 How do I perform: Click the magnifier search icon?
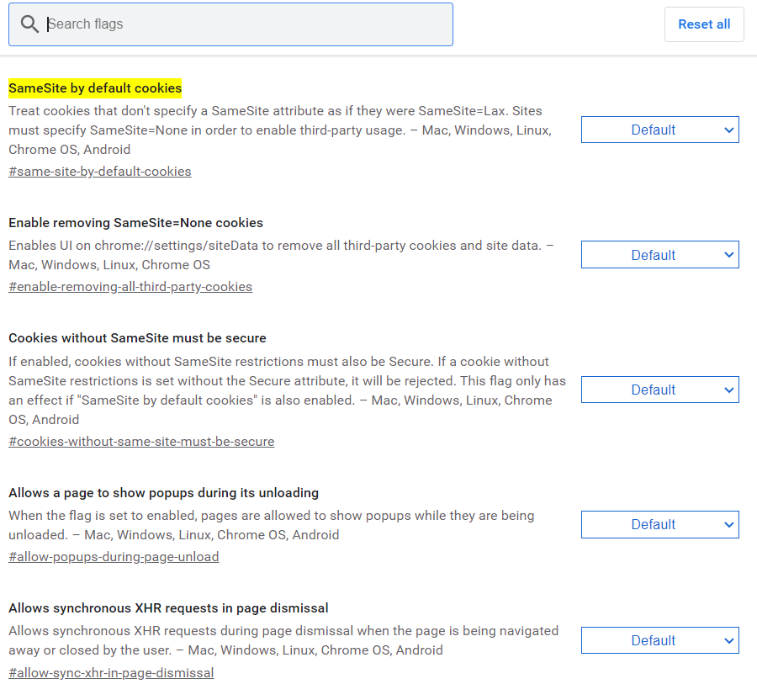point(29,24)
